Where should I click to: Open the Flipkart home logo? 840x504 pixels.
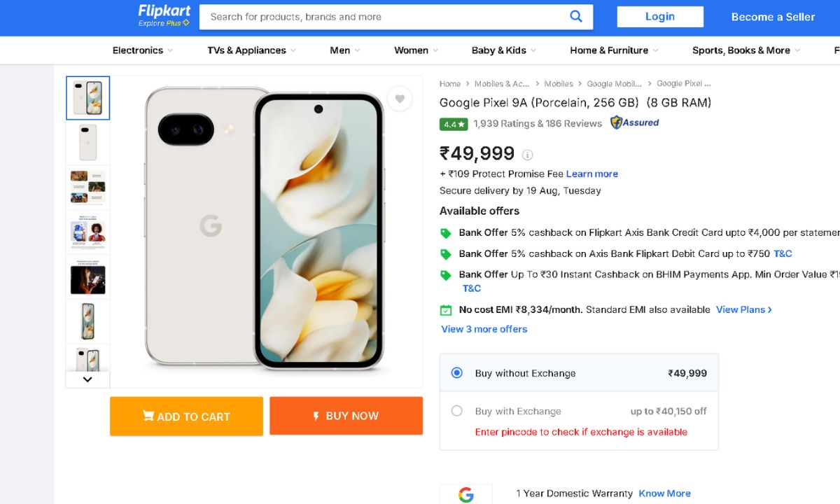coord(164,15)
